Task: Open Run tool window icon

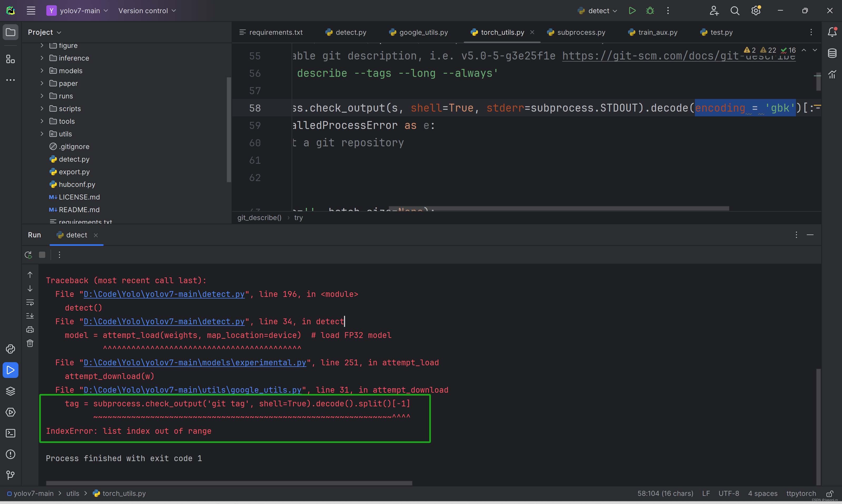Action: 11,370
